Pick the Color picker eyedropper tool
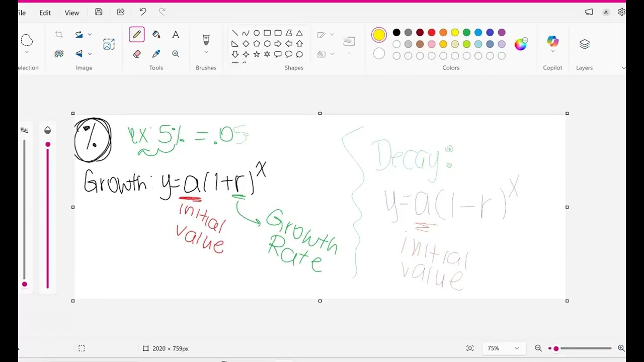644x362 pixels. 156,54
